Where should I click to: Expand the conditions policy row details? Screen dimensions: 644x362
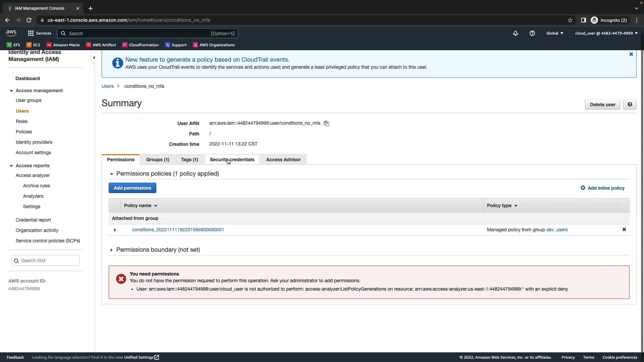pos(115,230)
